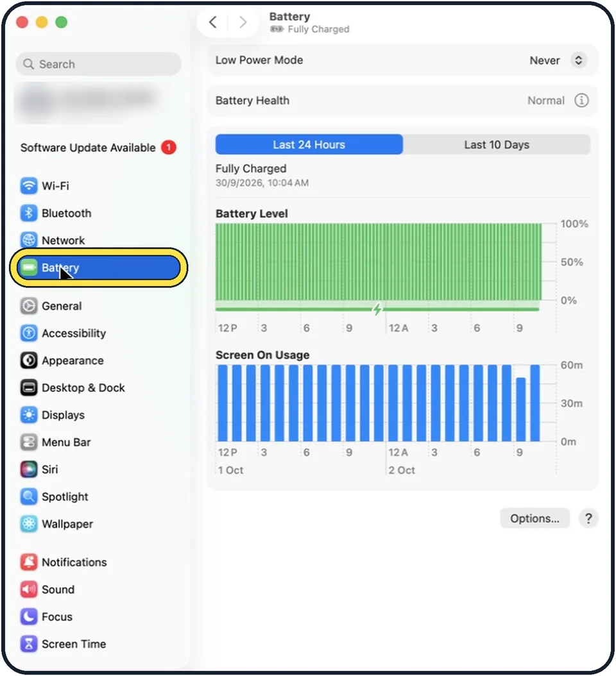The image size is (616, 676).
Task: Click the Screen Time hourglass icon
Action: click(28, 644)
